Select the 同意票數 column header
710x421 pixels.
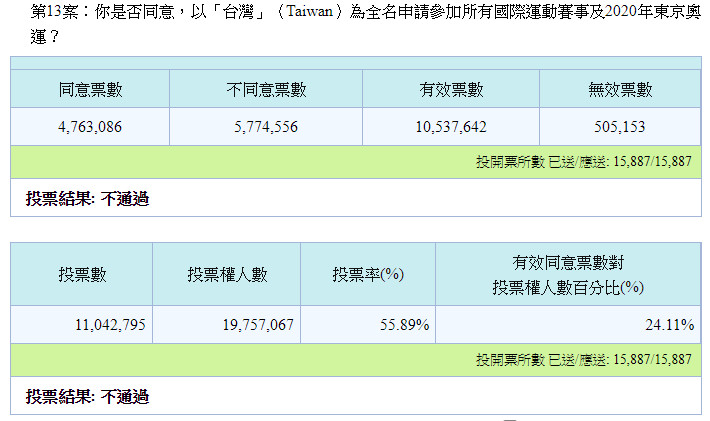[x=90, y=90]
